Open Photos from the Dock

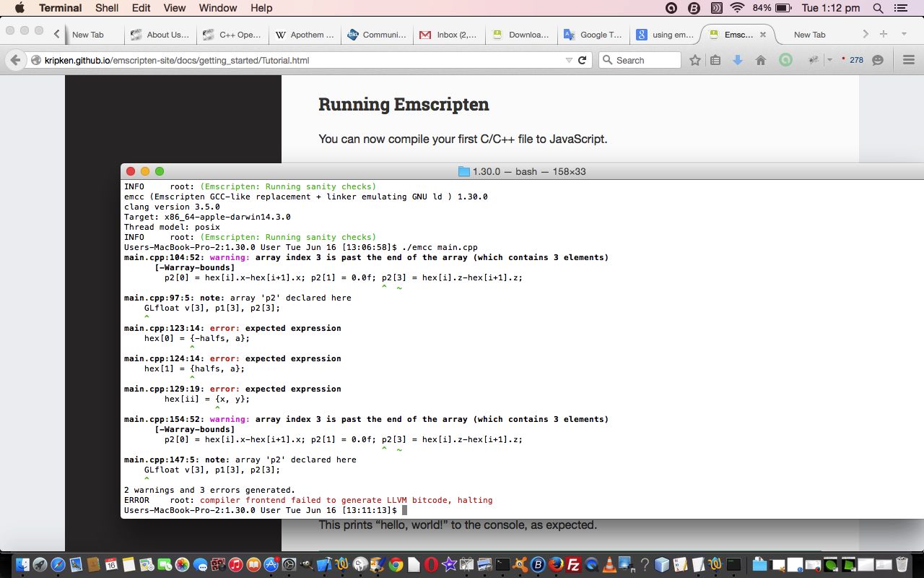(182, 564)
